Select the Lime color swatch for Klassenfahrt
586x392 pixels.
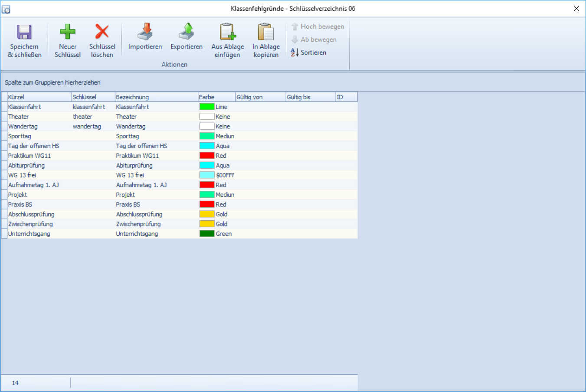pos(207,107)
